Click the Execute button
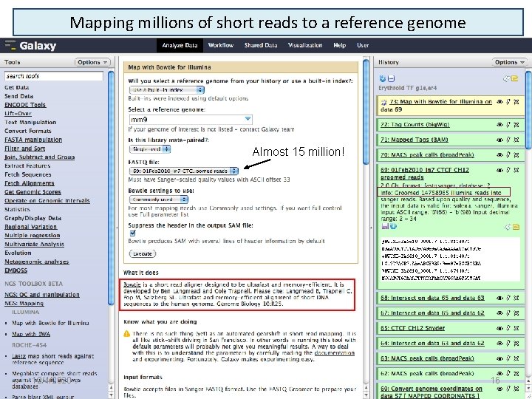The height and width of the screenshot is (399, 532). tap(143, 253)
